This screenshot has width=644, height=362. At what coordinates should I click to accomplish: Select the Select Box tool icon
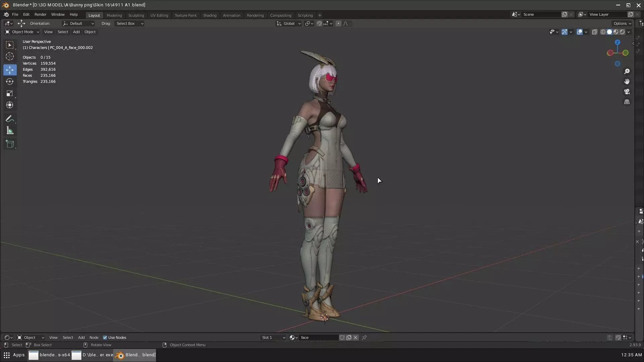tap(10, 45)
